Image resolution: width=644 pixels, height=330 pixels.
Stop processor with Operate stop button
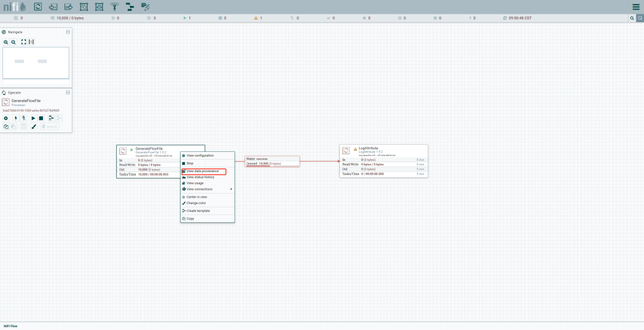coord(41,118)
